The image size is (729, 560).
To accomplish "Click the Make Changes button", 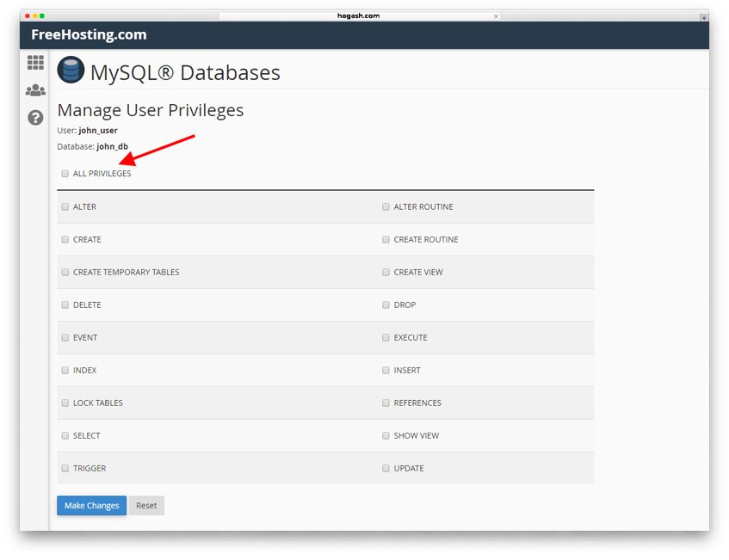I will (91, 505).
